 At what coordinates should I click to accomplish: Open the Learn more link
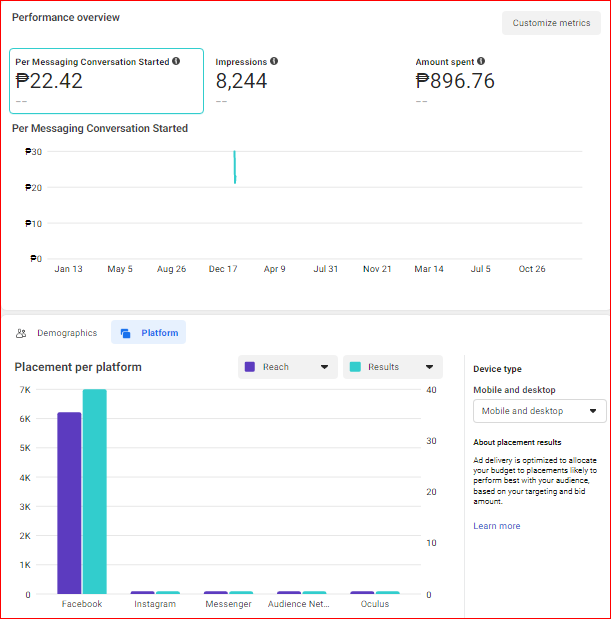coord(497,526)
